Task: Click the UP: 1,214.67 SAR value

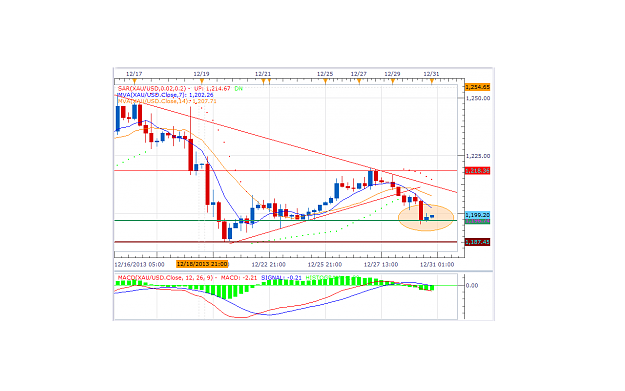Action: (x=212, y=88)
